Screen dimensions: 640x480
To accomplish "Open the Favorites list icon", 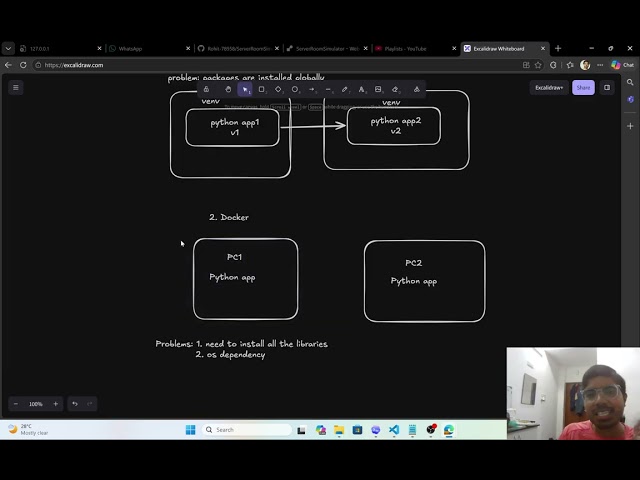I will coord(570,65).
